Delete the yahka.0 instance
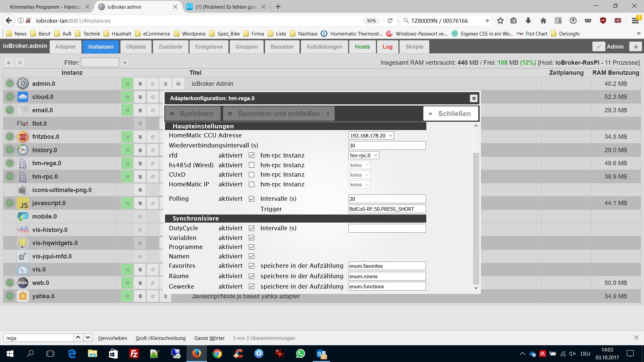The height and width of the screenshot is (362, 644). click(165, 296)
